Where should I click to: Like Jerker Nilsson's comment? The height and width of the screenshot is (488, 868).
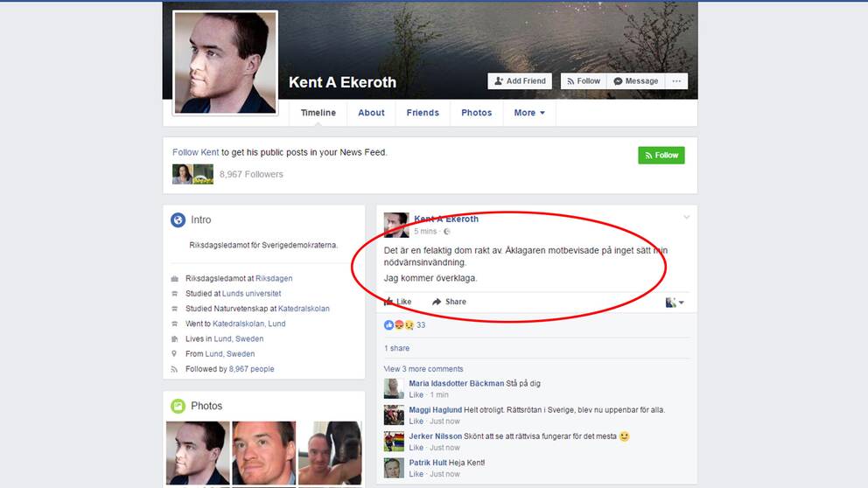(416, 448)
